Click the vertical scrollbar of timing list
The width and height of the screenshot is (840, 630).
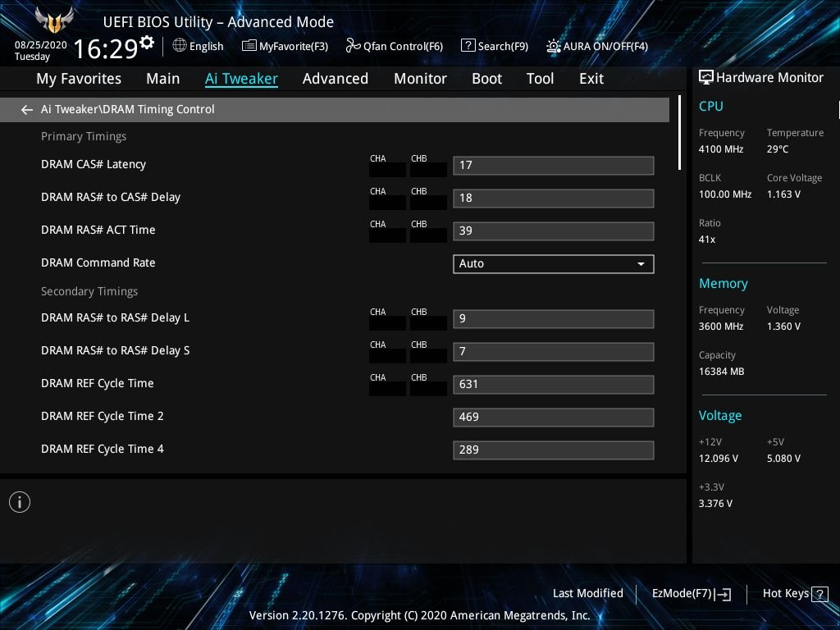point(679,133)
